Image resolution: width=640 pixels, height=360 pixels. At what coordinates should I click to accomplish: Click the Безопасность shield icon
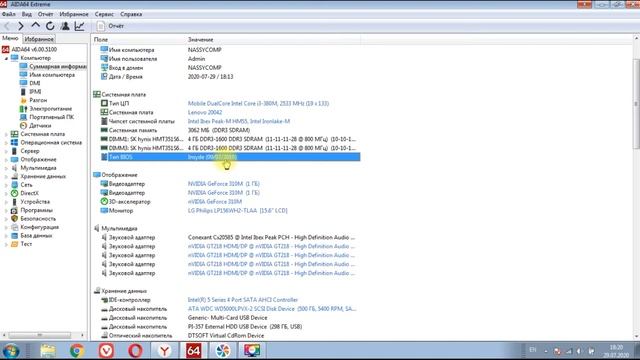[x=14, y=219]
